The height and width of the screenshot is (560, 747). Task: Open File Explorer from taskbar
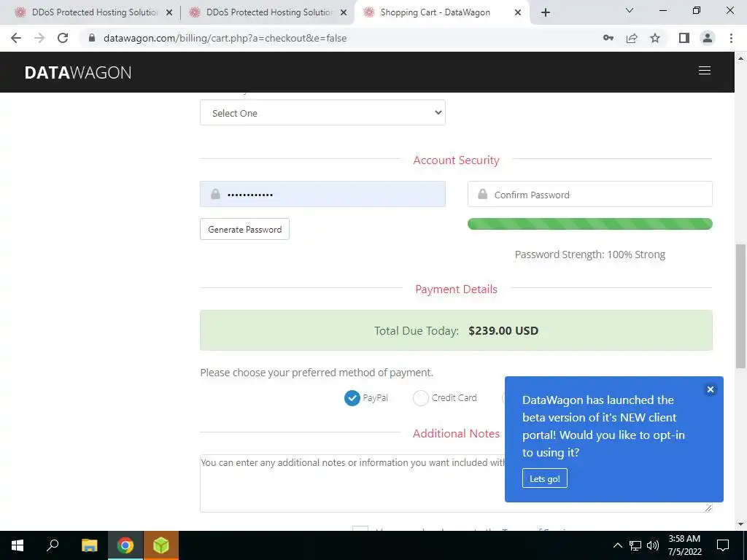coord(89,545)
